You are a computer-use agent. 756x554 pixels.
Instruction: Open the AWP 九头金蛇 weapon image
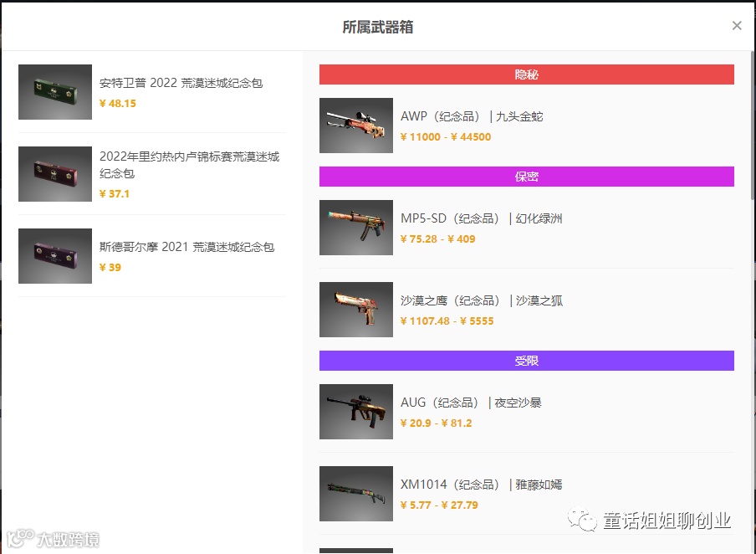pos(355,126)
